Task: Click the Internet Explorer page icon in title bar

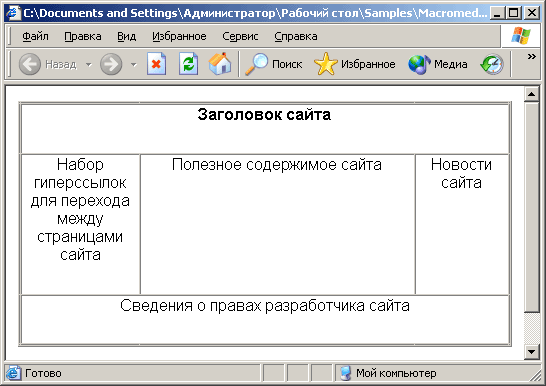Action: click(x=13, y=13)
